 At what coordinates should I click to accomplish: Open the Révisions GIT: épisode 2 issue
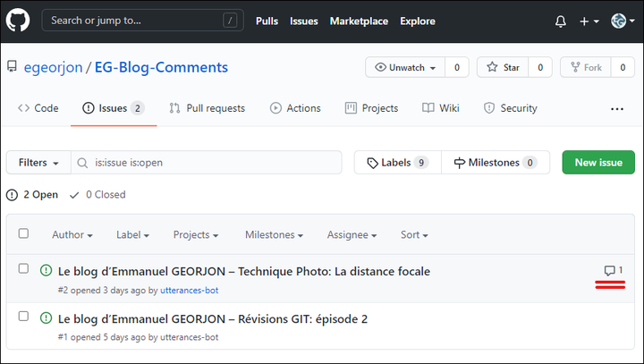coord(213,318)
